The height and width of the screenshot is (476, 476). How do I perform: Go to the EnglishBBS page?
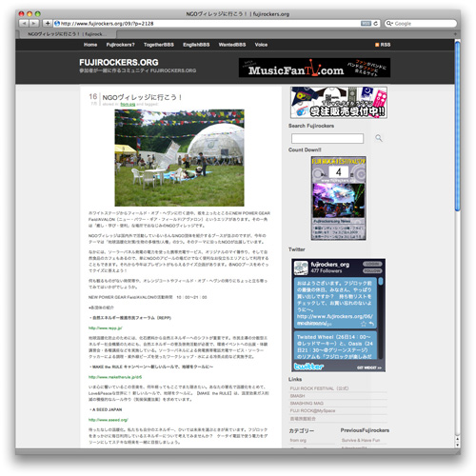196,45
